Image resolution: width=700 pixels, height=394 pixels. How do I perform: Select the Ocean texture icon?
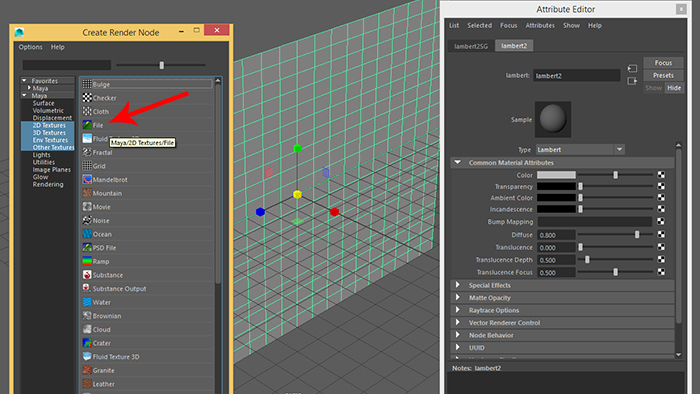click(x=87, y=234)
